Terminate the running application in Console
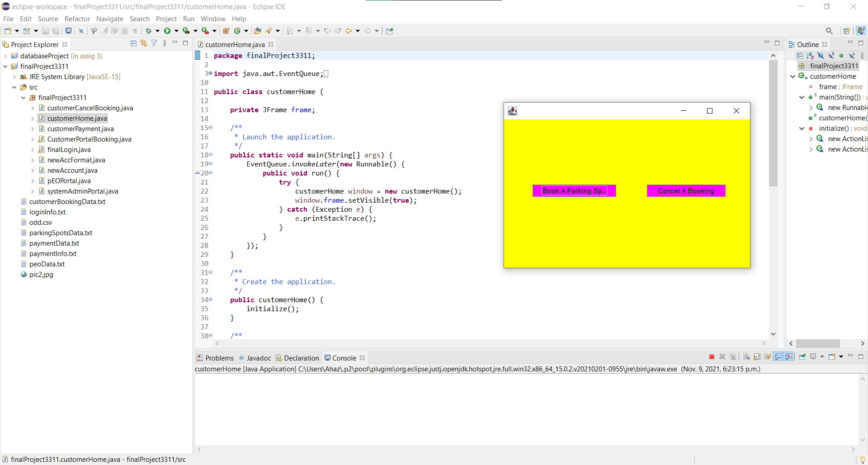The height and width of the screenshot is (465, 868). [712, 357]
